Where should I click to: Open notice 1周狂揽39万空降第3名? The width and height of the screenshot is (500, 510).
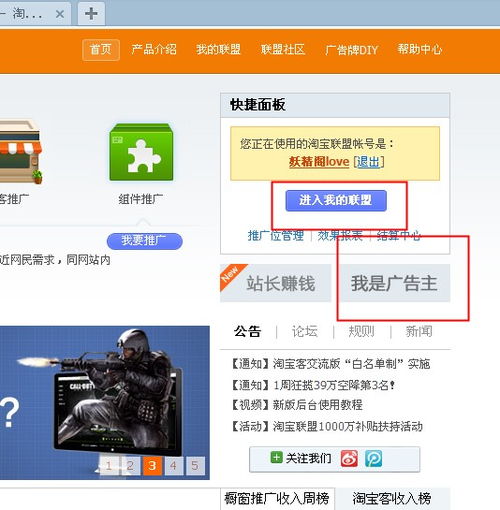[x=334, y=385]
